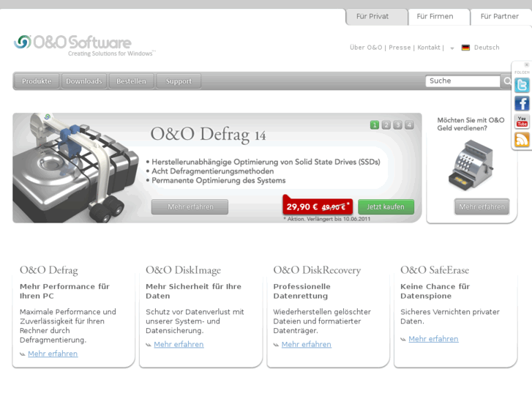Open the Kontakt link
The height and width of the screenshot is (399, 532).
coord(429,48)
